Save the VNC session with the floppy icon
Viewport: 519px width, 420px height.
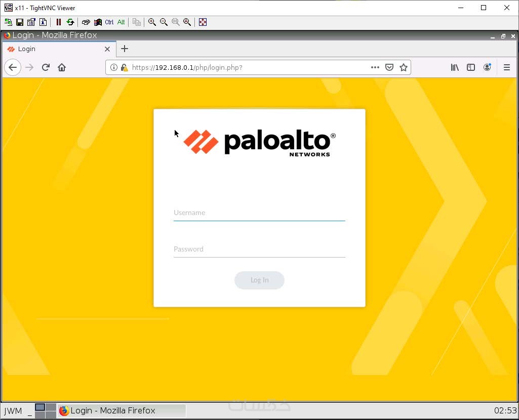coord(20,22)
